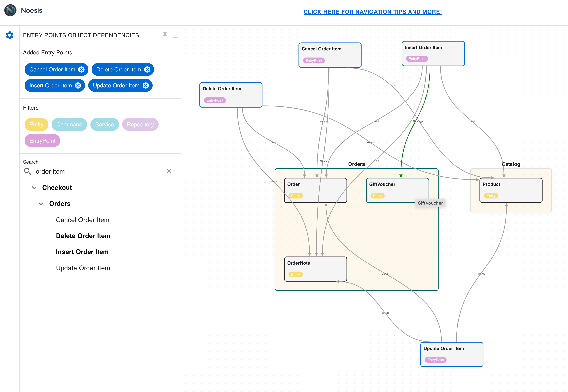Open settings with the gear icon

click(10, 35)
